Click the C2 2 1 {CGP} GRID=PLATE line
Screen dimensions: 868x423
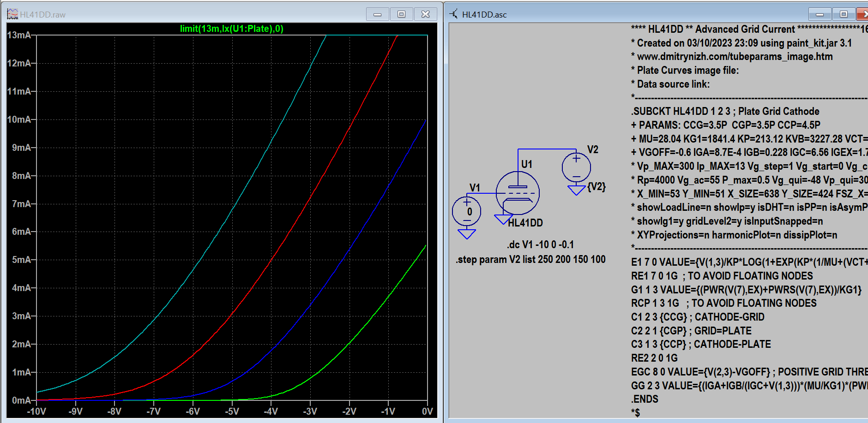point(691,331)
